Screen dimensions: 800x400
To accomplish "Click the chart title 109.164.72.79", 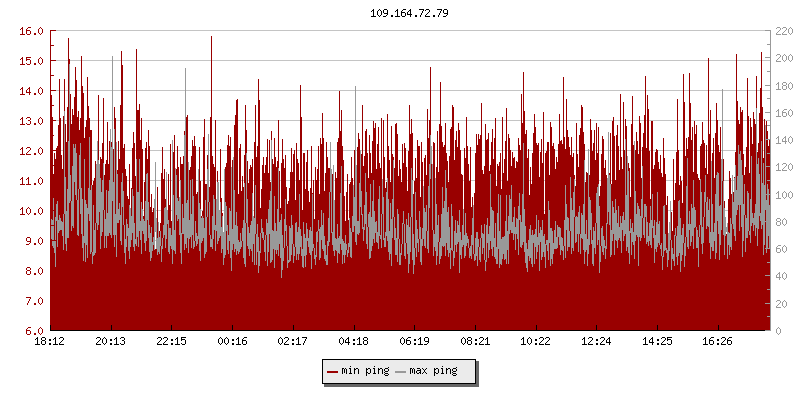I will (409, 13).
